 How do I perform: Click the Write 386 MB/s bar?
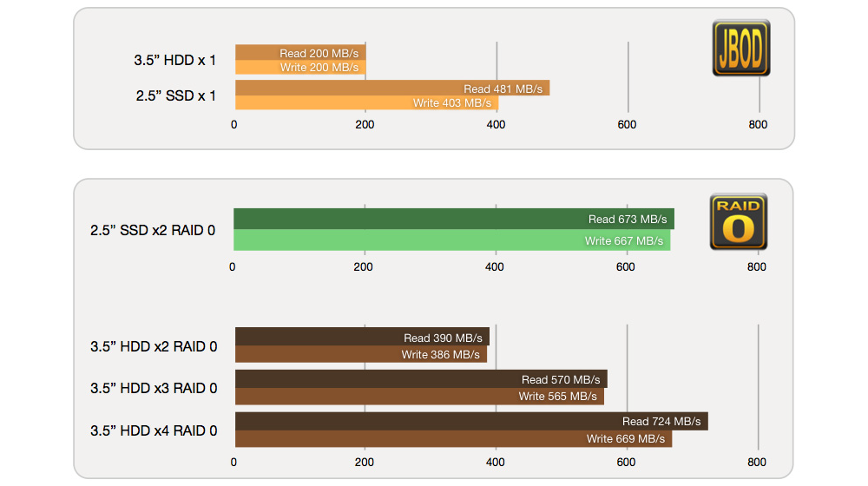360,354
